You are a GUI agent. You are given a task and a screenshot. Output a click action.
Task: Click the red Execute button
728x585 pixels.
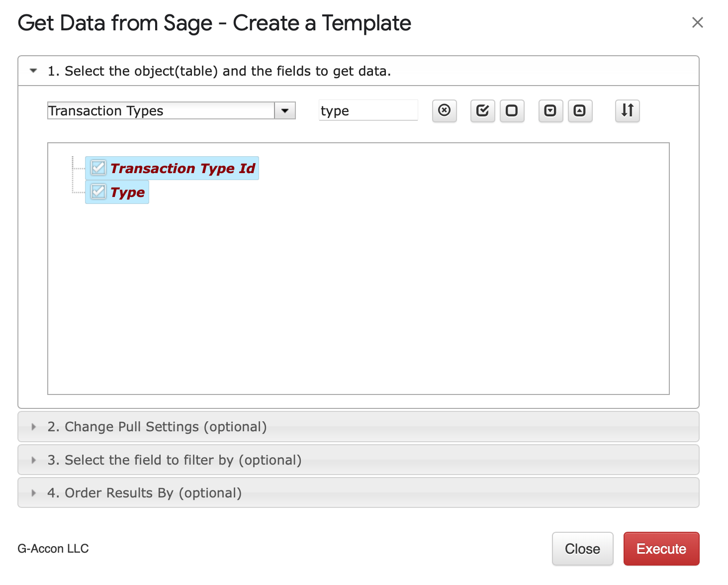[x=661, y=549]
